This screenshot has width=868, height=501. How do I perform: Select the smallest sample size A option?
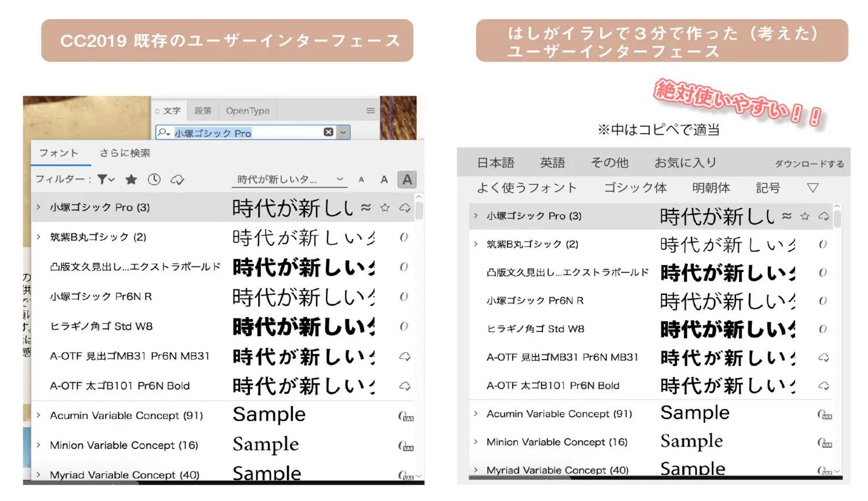(361, 180)
